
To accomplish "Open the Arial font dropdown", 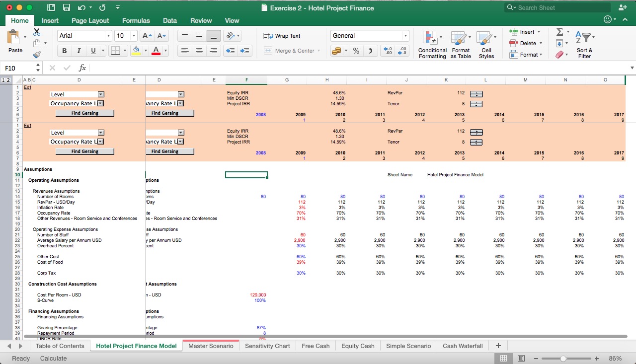I will pyautogui.click(x=108, y=35).
